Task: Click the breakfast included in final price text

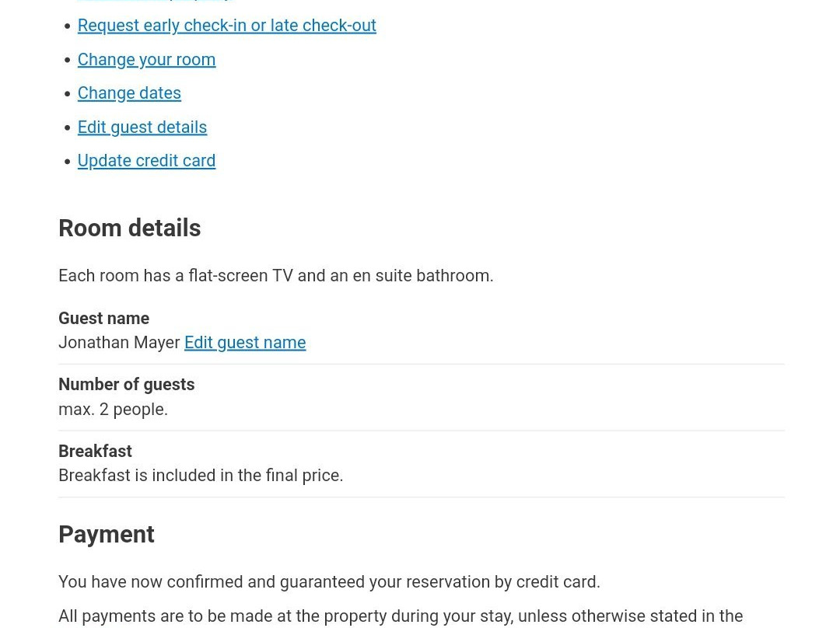Action: pyautogui.click(x=201, y=476)
